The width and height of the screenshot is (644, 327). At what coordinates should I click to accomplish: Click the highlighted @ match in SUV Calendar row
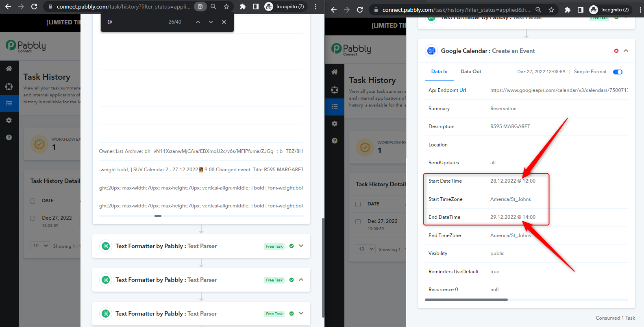click(201, 170)
